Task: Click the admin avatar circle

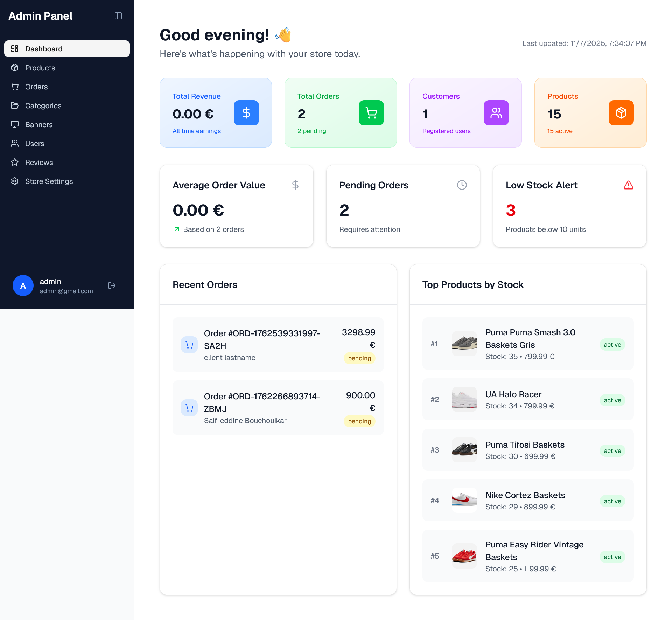Action: coord(23,285)
